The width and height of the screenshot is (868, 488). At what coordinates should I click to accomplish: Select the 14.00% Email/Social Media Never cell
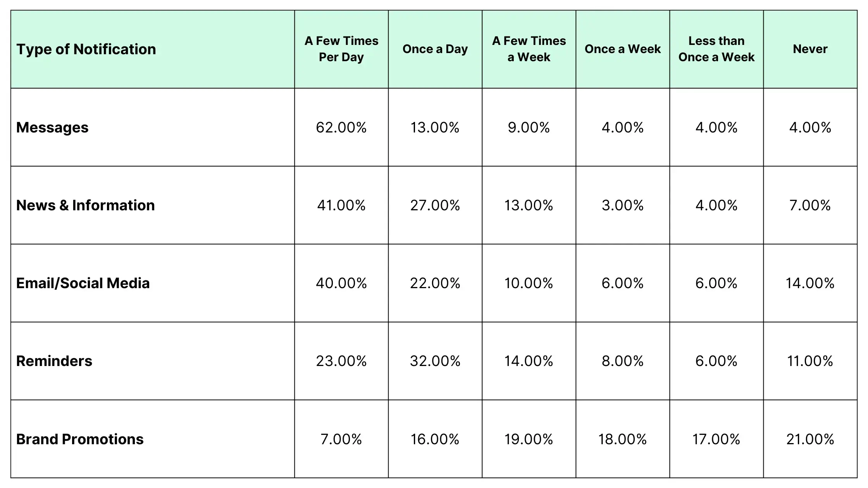pyautogui.click(x=810, y=283)
